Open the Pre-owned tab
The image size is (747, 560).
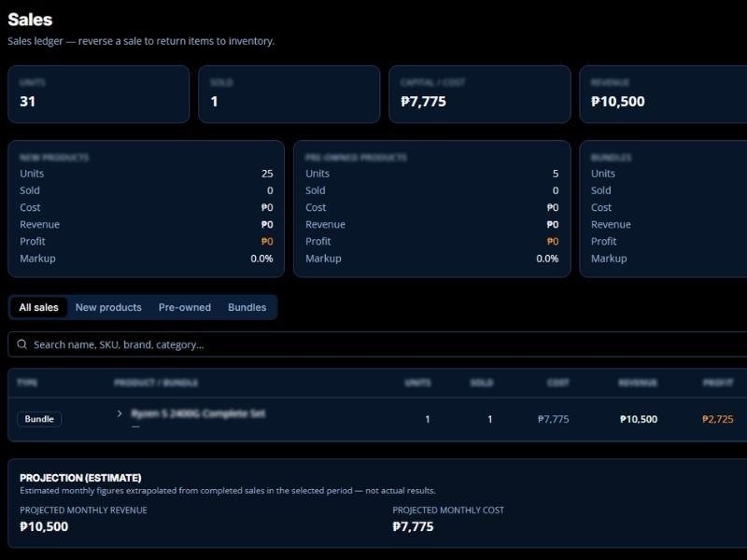(x=184, y=307)
